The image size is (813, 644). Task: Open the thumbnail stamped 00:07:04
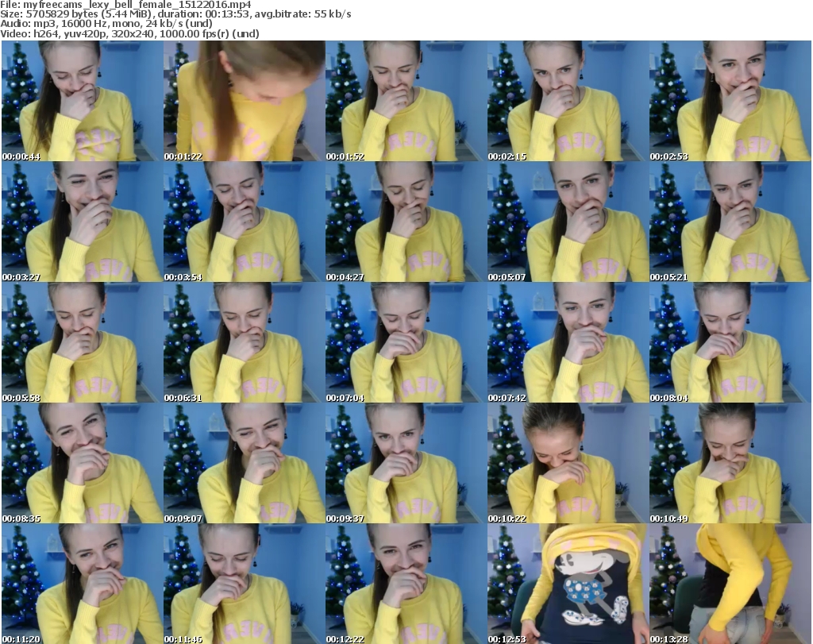click(x=406, y=343)
